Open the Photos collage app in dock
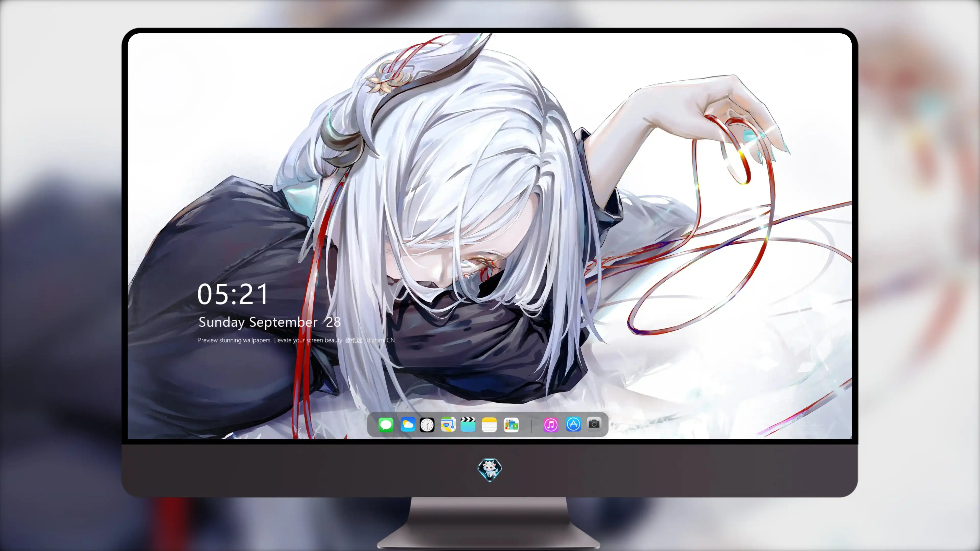Viewport: 980px width, 551px height. [511, 425]
